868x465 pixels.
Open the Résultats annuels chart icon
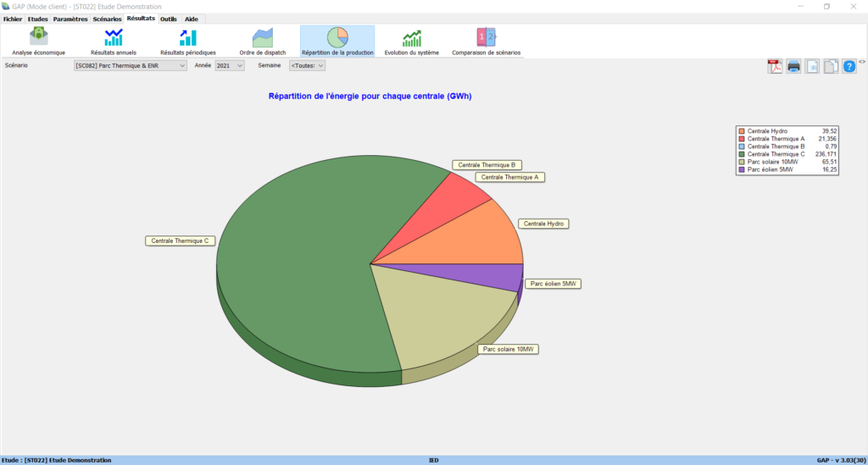pos(113,40)
